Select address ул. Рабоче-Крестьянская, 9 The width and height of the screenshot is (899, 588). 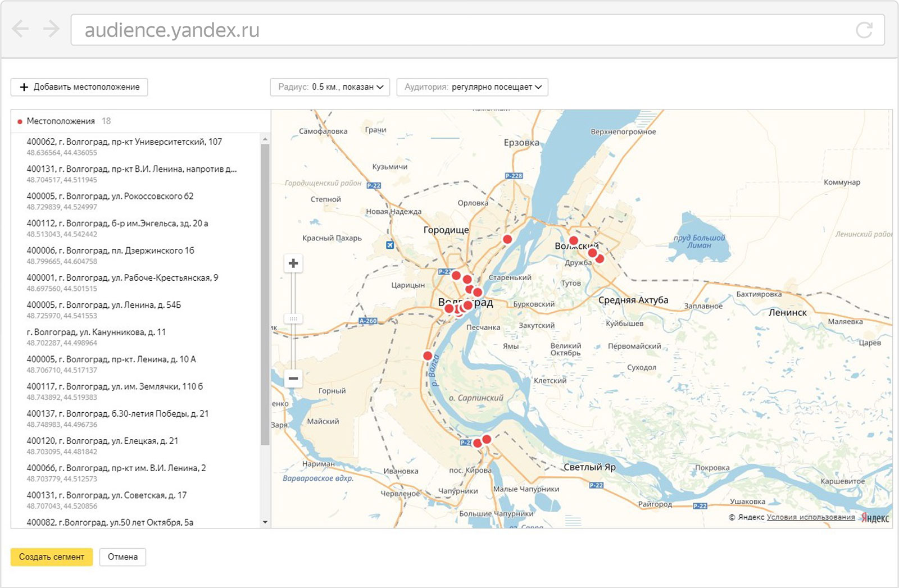(135, 282)
